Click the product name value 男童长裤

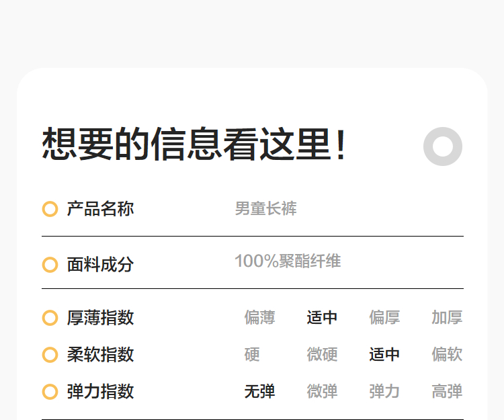point(265,209)
